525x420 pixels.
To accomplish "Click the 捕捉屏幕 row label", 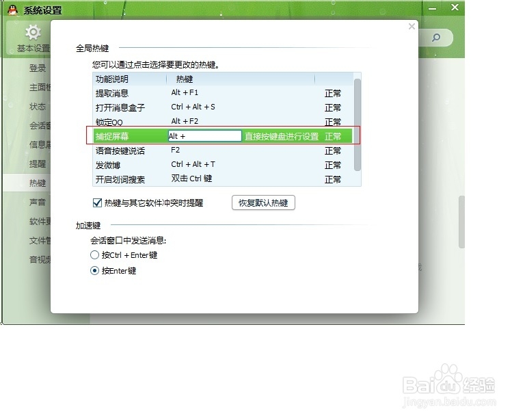I will pos(112,136).
